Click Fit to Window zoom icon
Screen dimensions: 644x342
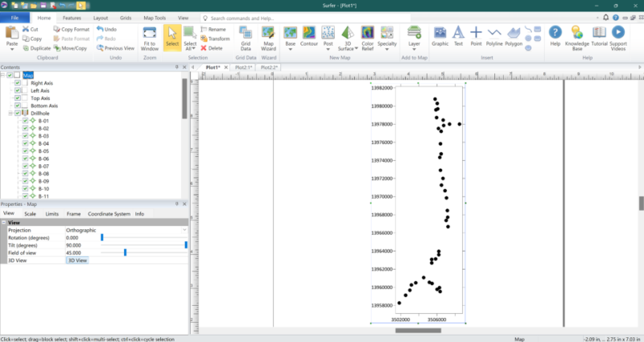click(x=150, y=33)
